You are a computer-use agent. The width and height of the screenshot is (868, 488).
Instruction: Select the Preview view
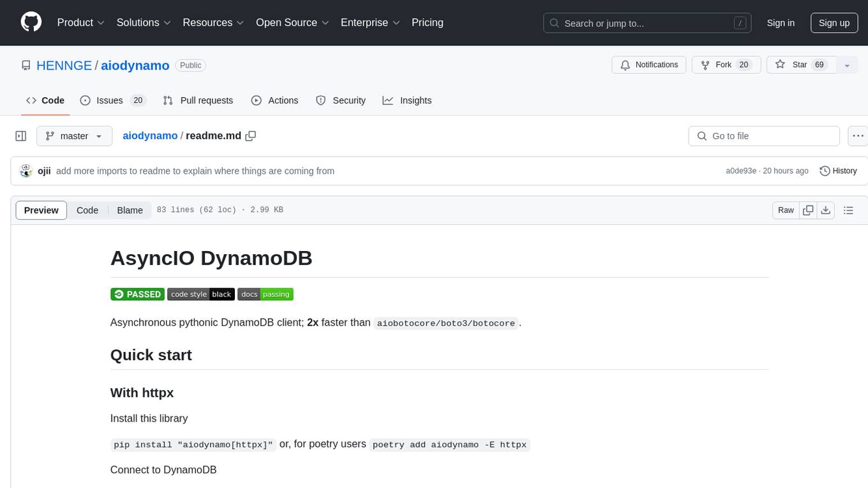(x=41, y=210)
